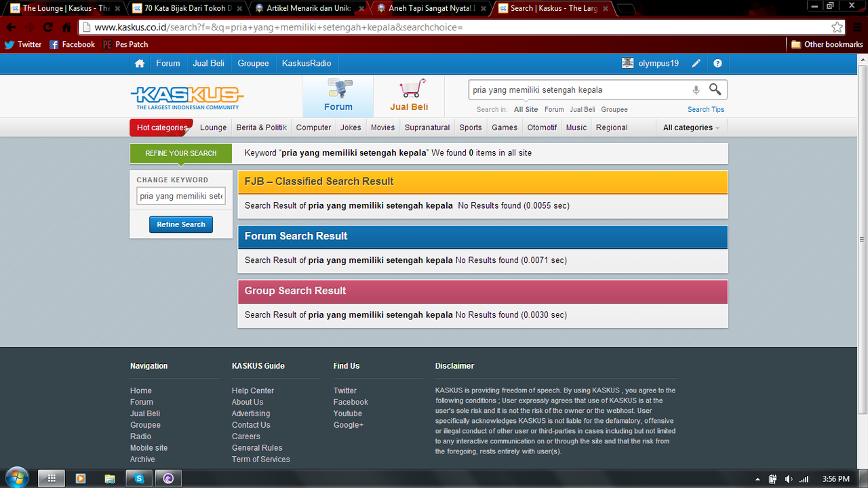
Task: Click the olympus19 user avatar
Action: (628, 63)
